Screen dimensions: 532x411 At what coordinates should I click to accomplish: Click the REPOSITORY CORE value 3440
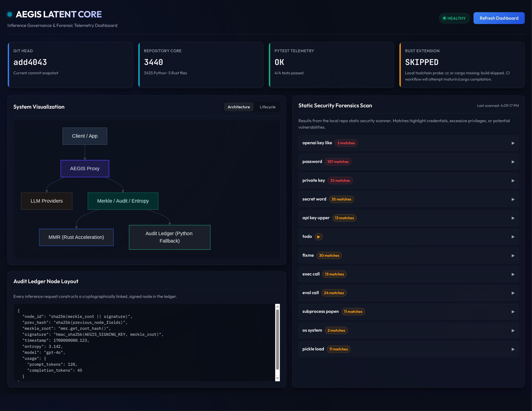click(x=153, y=62)
